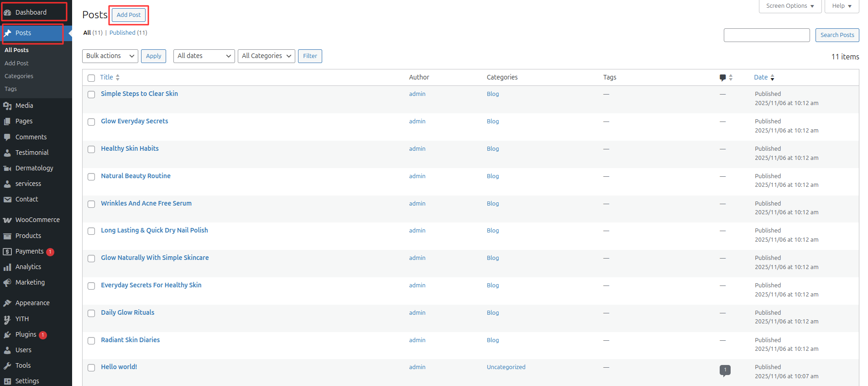The width and height of the screenshot is (868, 386).
Task: Open the Categories submenu item
Action: [x=19, y=76]
